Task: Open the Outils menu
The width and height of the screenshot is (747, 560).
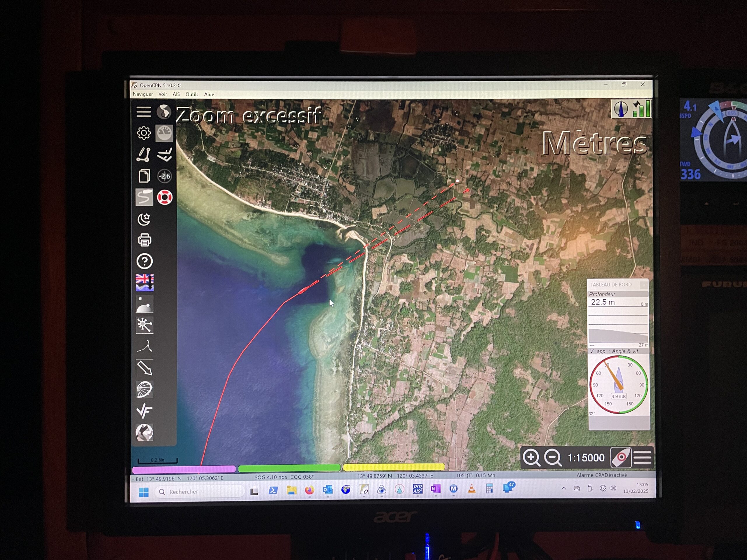Action: (192, 94)
